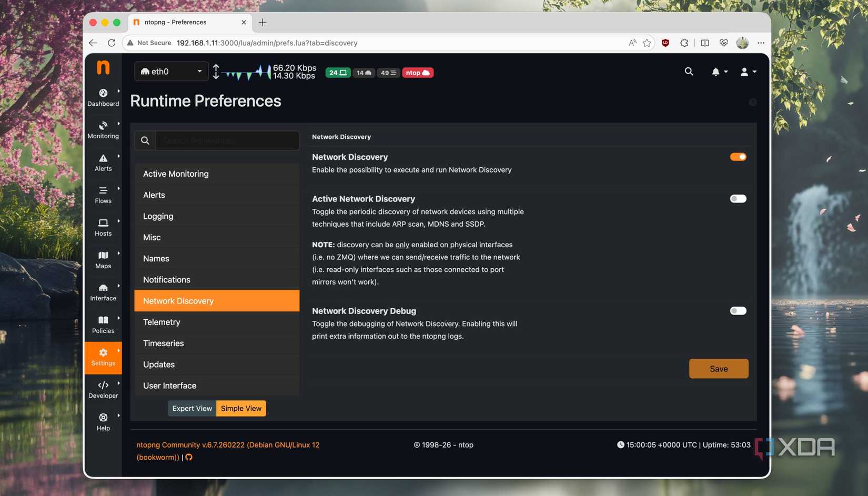Click the gray 49 flows badge
This screenshot has width=868, height=496.
click(x=388, y=73)
